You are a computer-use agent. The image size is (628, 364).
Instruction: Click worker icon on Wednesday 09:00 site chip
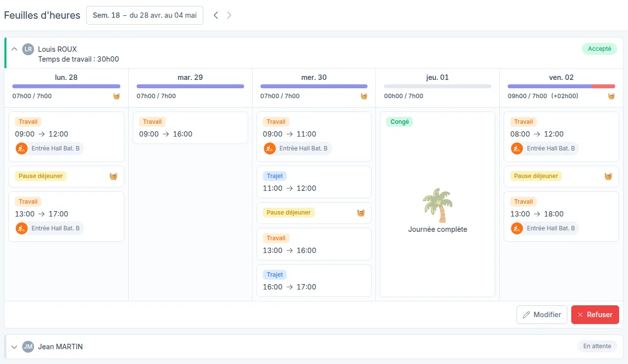[269, 148]
